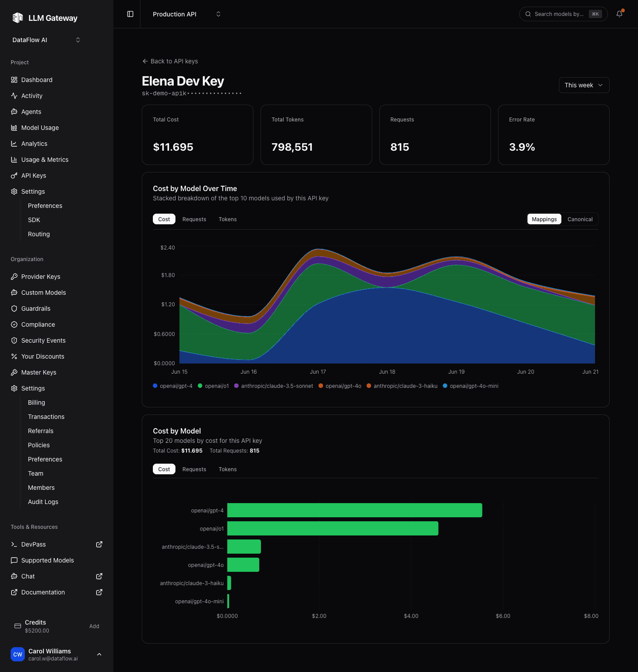Toggle openai/gpt-4 legend series

173,386
